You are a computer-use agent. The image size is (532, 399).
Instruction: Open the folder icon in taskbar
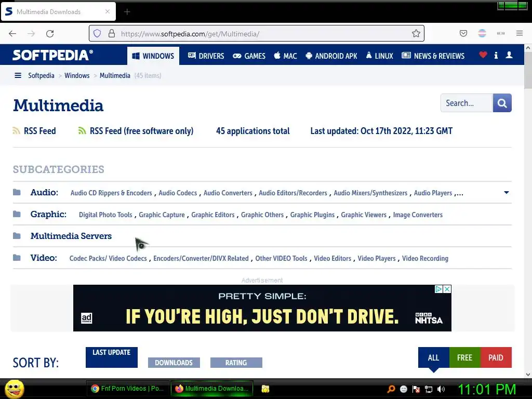(265, 389)
